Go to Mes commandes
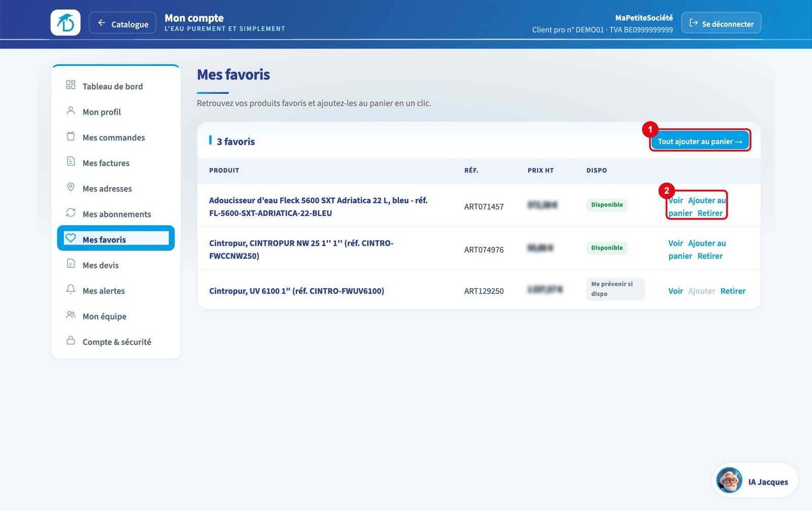Screen dimensions: 812x511 (116, 138)
